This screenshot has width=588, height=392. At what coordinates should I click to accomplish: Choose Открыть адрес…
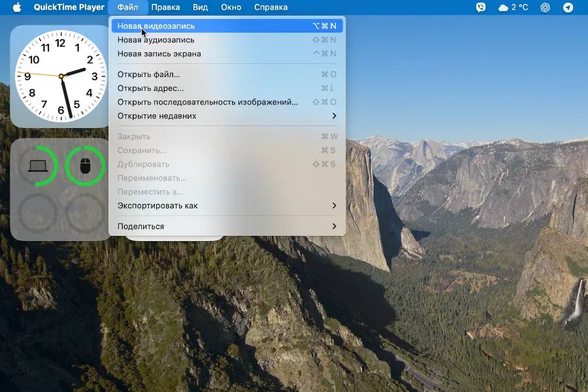pyautogui.click(x=227, y=88)
